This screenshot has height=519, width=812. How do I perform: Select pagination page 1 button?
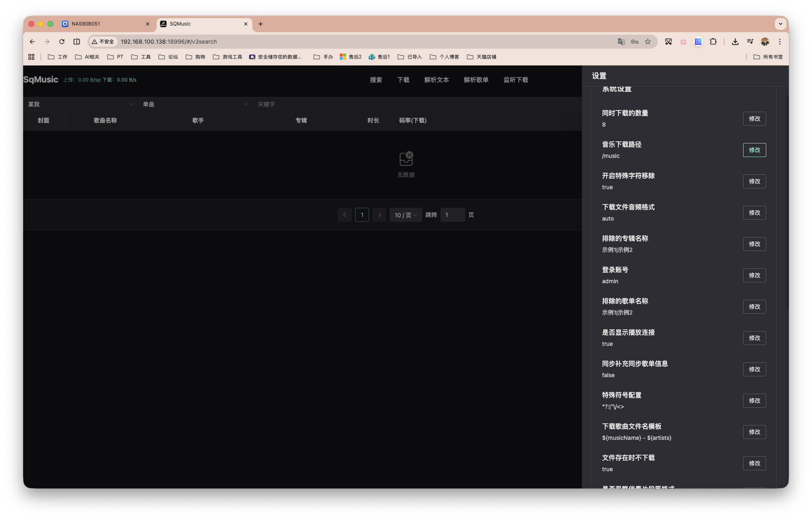pyautogui.click(x=362, y=215)
